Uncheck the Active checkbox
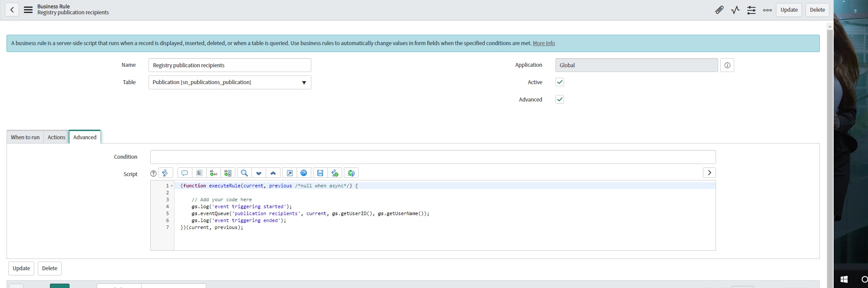 point(560,82)
